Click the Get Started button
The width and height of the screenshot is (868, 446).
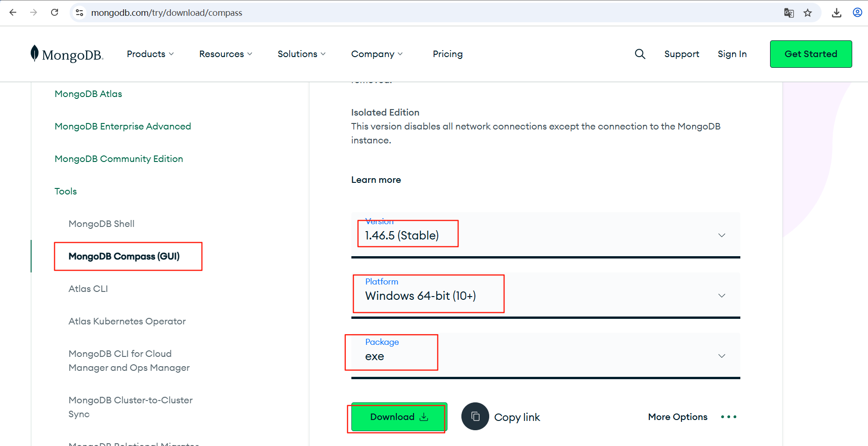point(811,54)
